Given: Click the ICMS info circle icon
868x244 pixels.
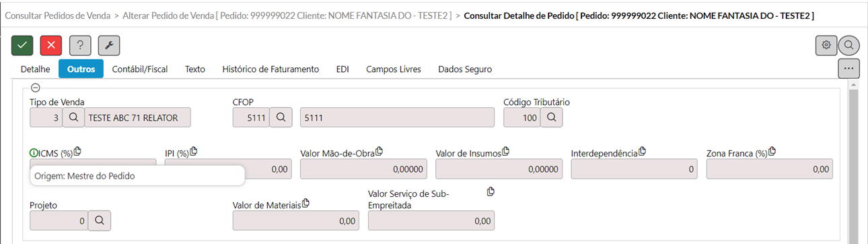Looking at the screenshot, I should (x=34, y=153).
